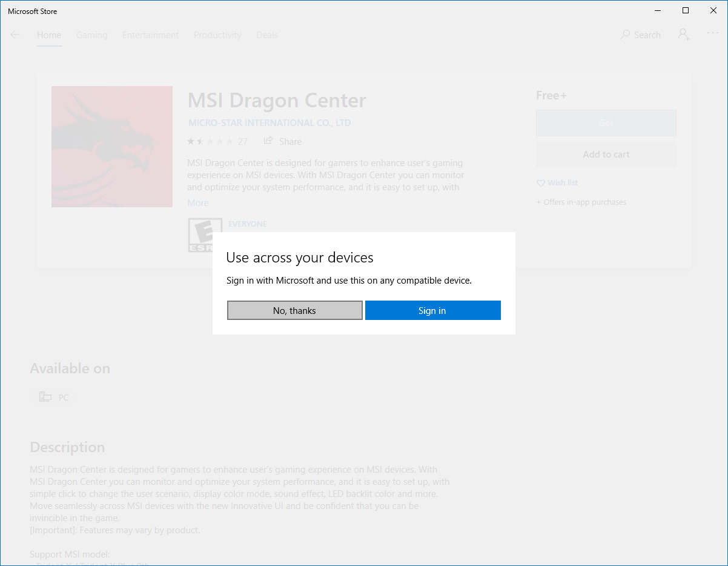Close the Microsoft Store window

click(713, 10)
